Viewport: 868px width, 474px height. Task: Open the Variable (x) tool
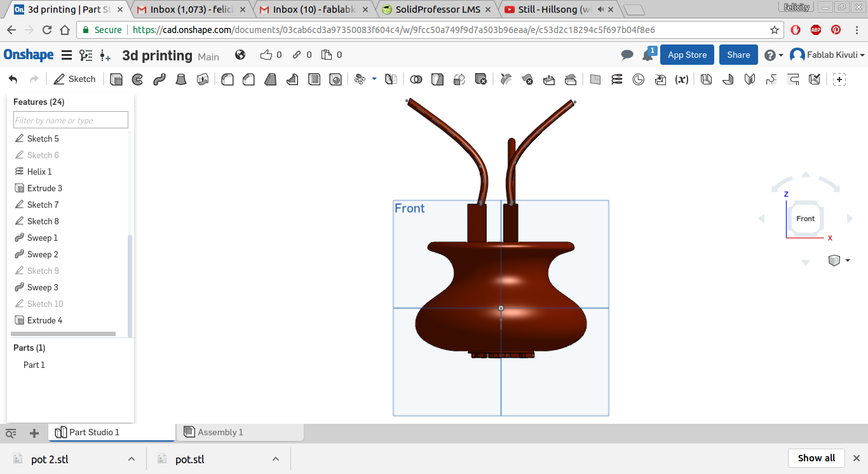[682, 79]
